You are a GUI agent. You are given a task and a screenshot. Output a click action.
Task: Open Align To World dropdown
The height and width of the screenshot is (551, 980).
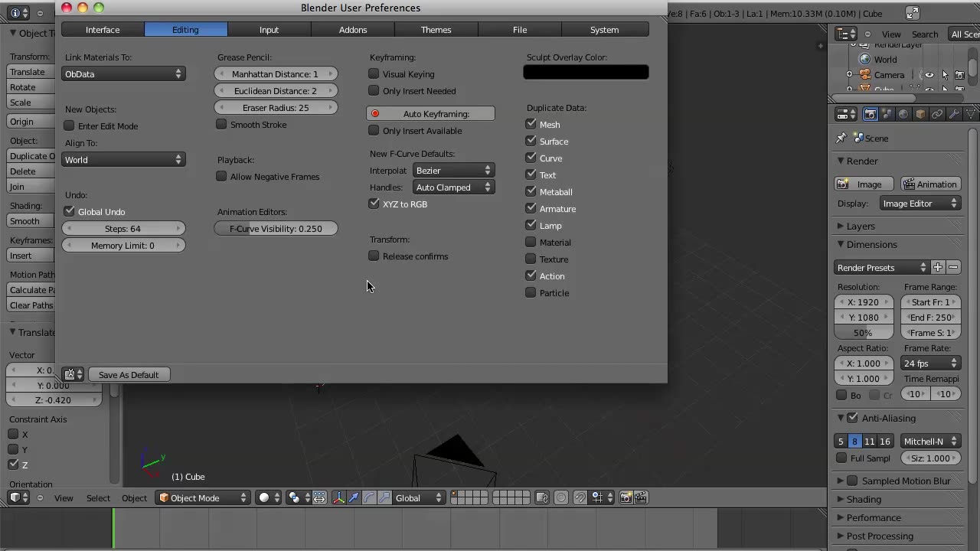pos(124,160)
